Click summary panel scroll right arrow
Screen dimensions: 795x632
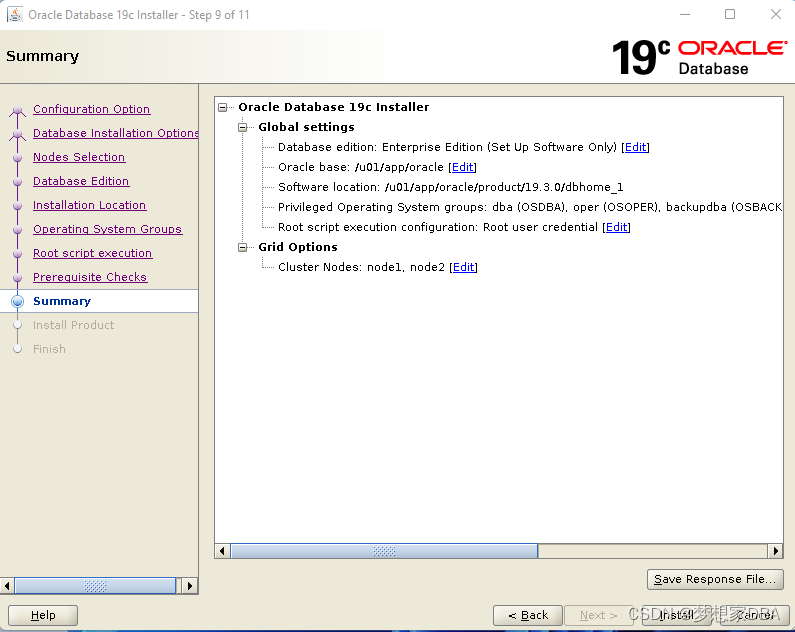[775, 551]
